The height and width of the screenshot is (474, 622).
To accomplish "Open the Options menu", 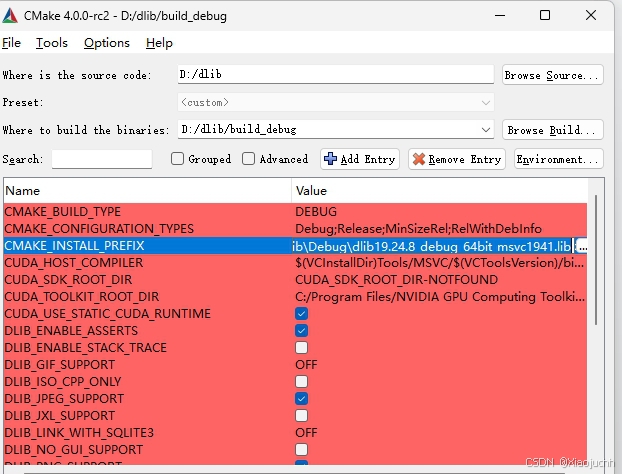I will tap(107, 43).
